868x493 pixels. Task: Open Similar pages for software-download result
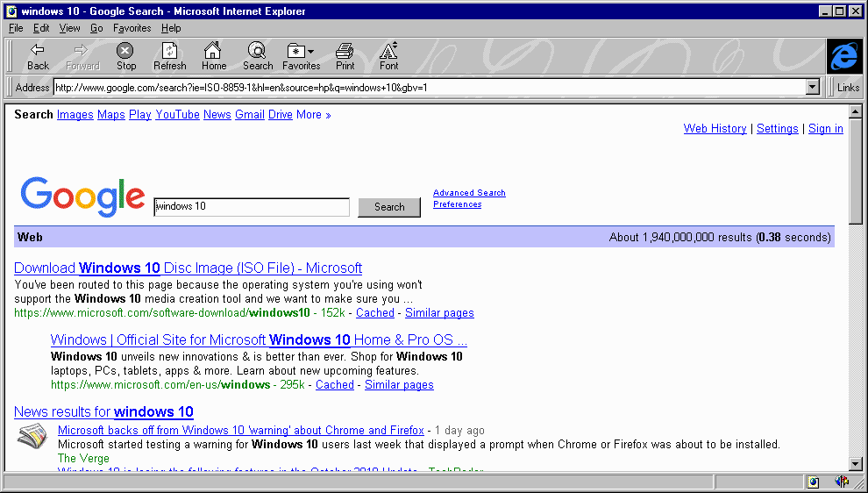[x=439, y=313]
